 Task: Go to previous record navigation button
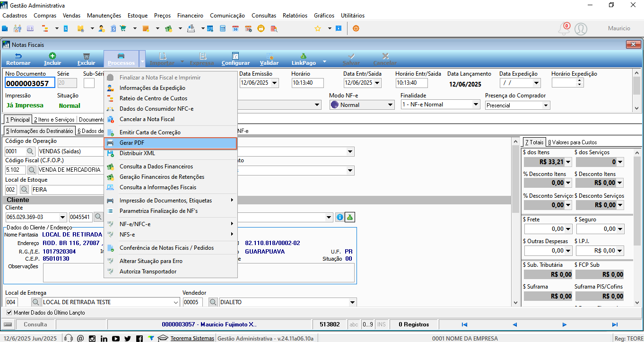pos(514,324)
